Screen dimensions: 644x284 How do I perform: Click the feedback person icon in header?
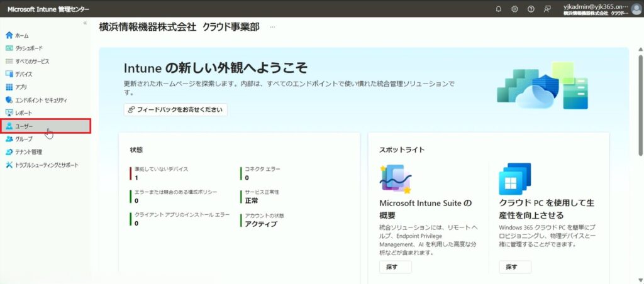click(547, 9)
